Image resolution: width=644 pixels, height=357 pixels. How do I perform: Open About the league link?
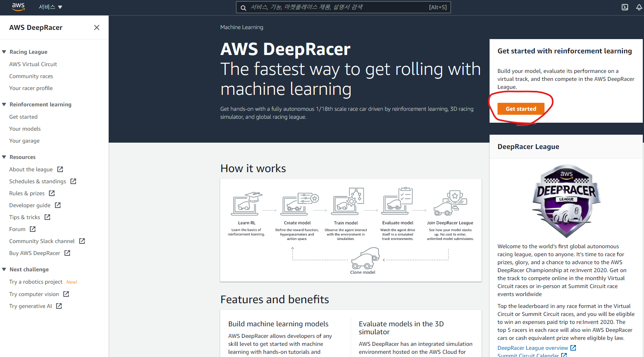click(31, 169)
